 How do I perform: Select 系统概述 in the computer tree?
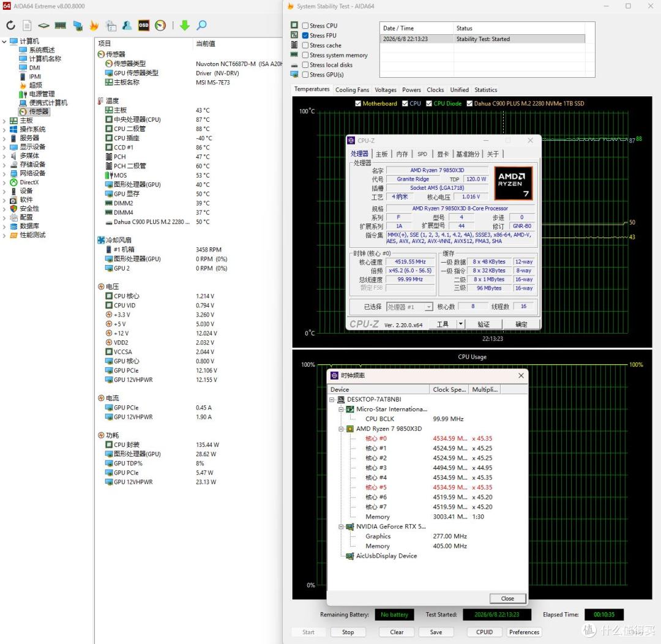pyautogui.click(x=42, y=50)
